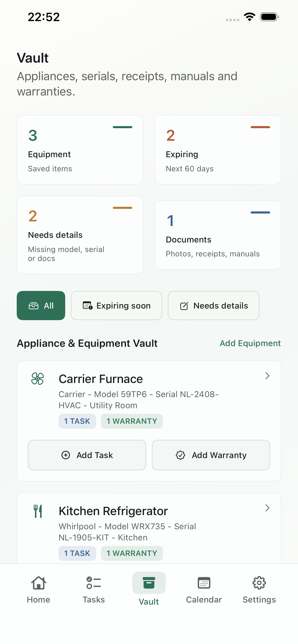This screenshot has height=644, width=298.
Task: Filter by Needs details
Action: (214, 306)
